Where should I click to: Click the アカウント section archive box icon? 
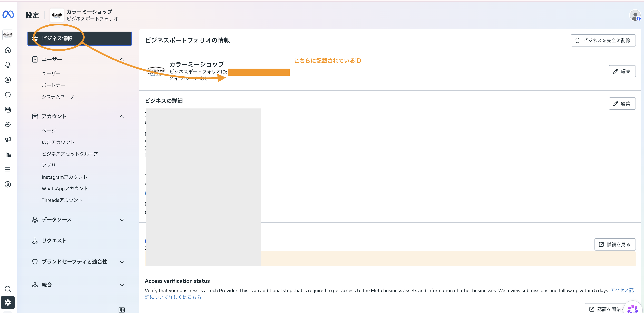pos(35,116)
